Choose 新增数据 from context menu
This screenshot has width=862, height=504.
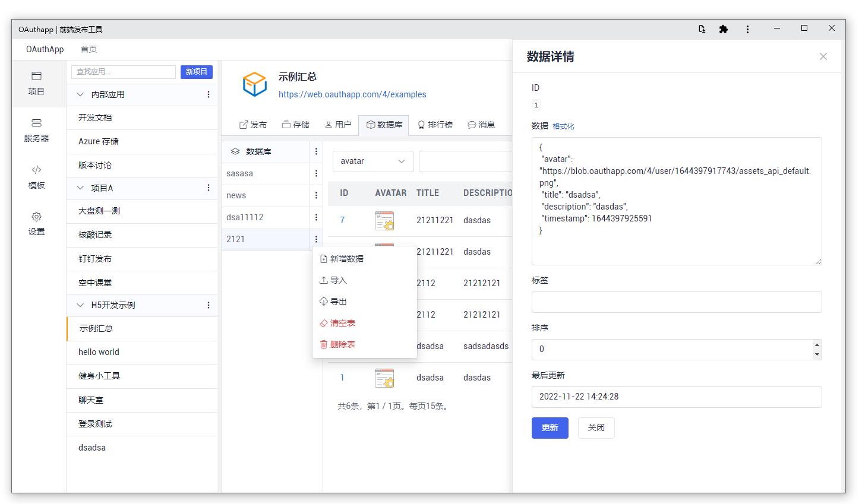tap(365, 259)
